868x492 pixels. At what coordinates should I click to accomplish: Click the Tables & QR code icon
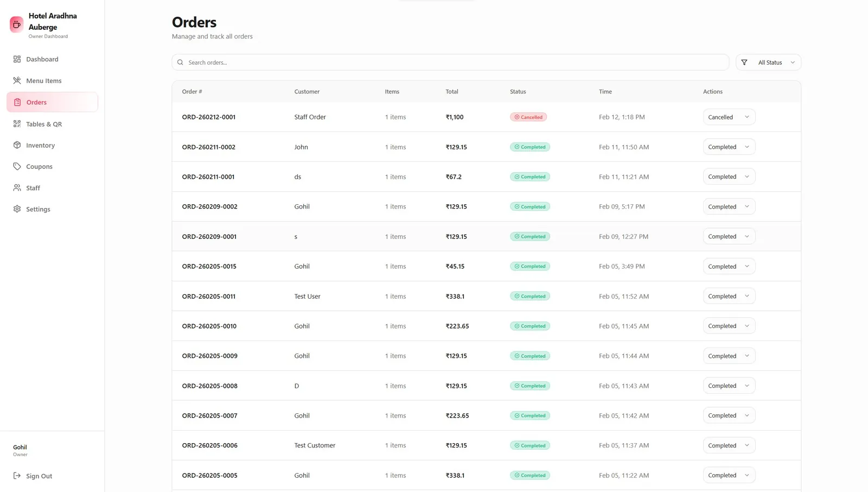click(17, 124)
